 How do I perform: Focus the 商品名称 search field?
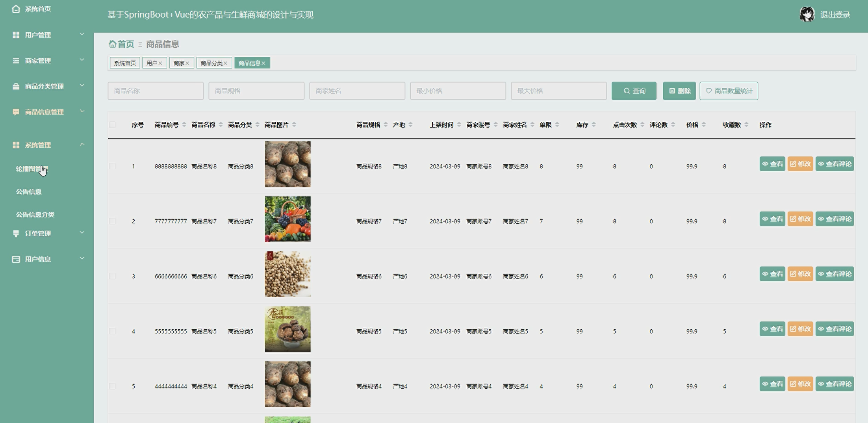tap(156, 91)
